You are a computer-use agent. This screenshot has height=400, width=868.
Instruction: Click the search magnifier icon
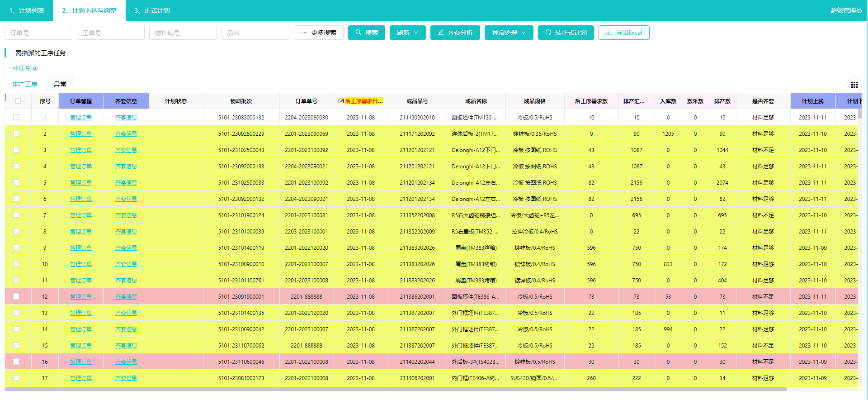pyautogui.click(x=359, y=33)
